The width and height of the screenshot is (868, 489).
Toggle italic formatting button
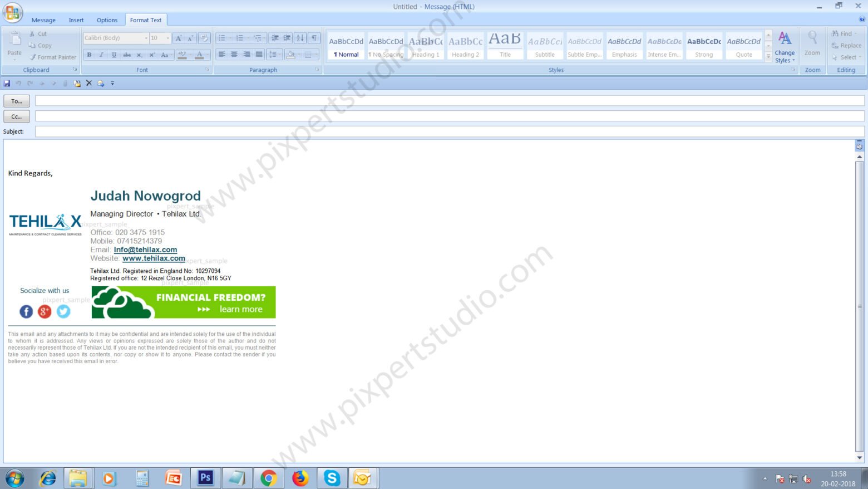click(x=101, y=55)
